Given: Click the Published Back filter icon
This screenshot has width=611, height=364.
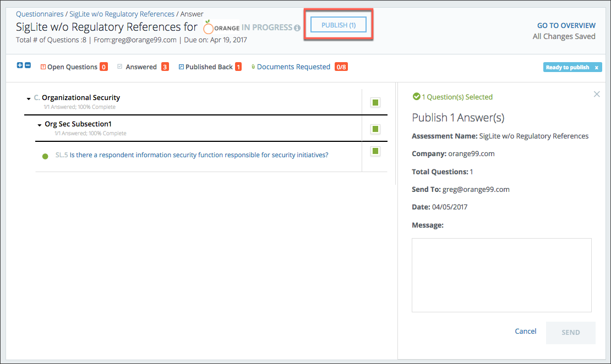Looking at the screenshot, I should point(181,67).
